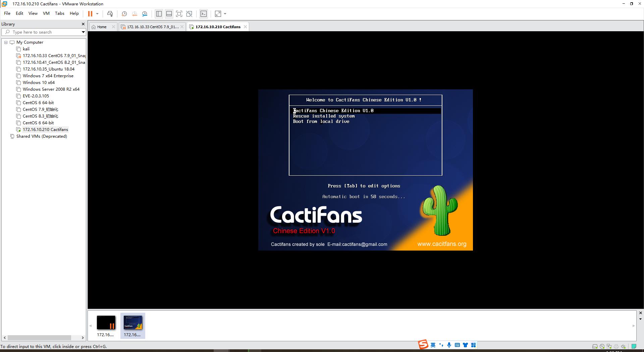Screen dimensions: 644x352
Task: Select 172.16.10.210 Cactifans in the library
Action: [45, 130]
